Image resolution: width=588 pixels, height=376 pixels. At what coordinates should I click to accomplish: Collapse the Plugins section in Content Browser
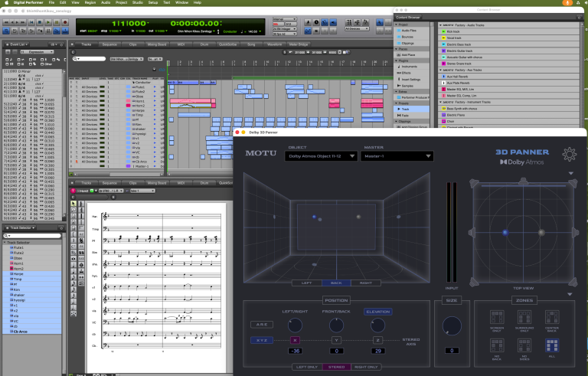[x=397, y=60]
